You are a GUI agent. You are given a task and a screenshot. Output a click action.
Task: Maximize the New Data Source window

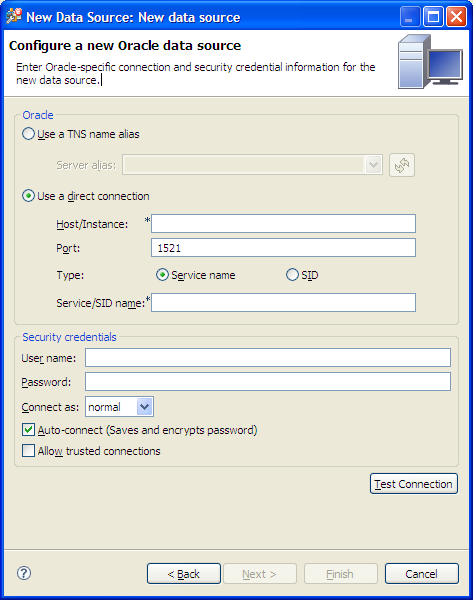pyautogui.click(x=433, y=17)
